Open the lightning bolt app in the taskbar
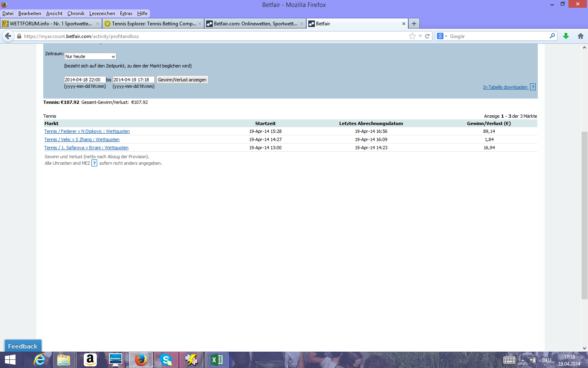The height and width of the screenshot is (368, 588). point(192,360)
